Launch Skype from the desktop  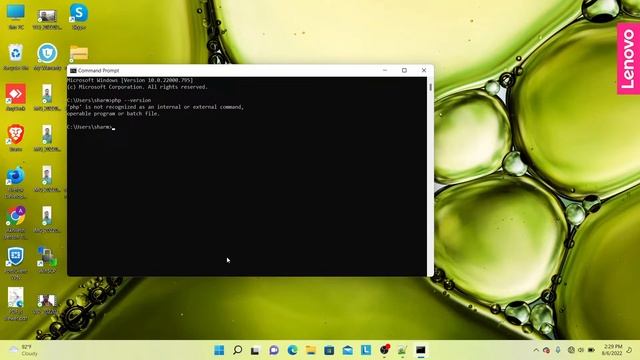(x=78, y=16)
